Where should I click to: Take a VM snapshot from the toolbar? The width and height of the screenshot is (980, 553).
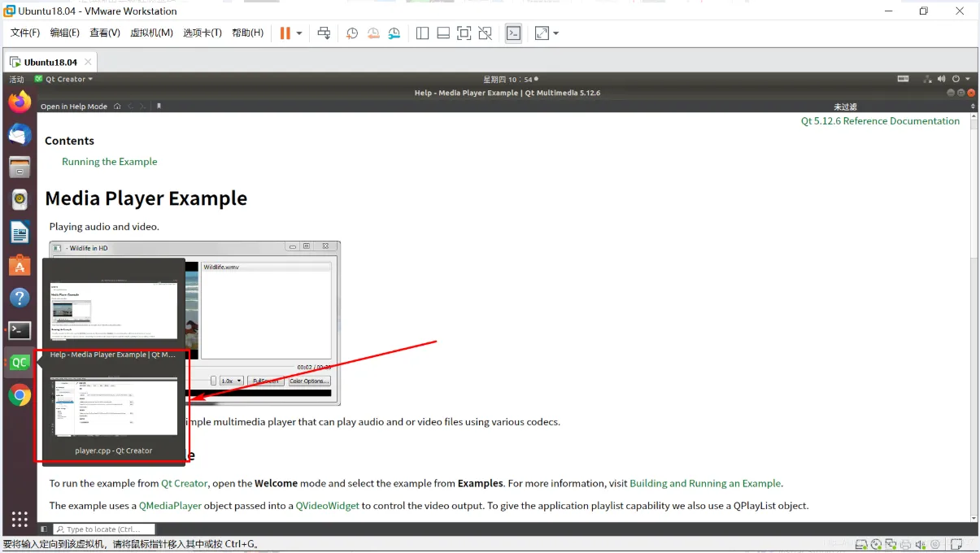(x=352, y=33)
